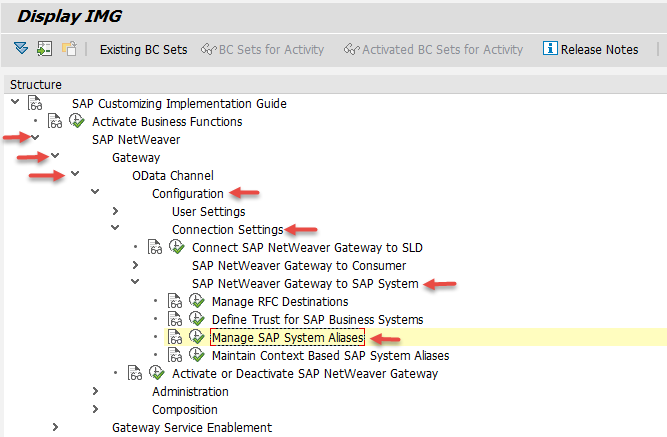This screenshot has height=437, width=667.
Task: Open documentation for SAP Customizing Implementation Guide
Action: tap(35, 104)
